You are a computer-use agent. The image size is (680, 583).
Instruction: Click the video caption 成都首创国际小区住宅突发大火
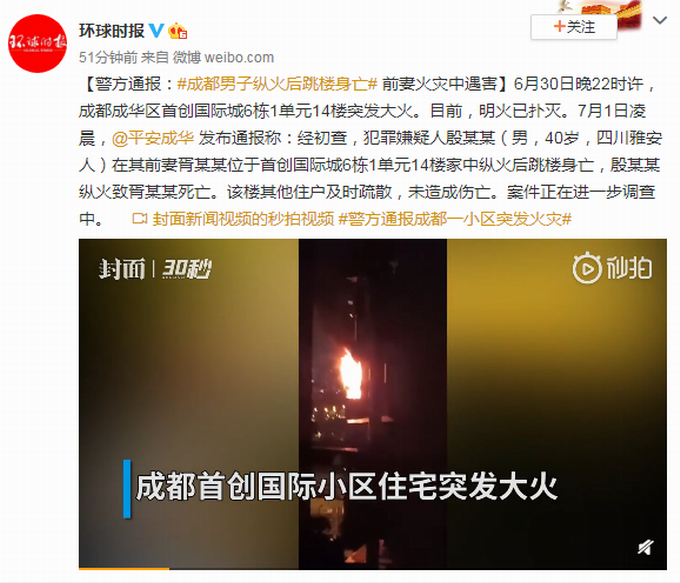click(347, 488)
